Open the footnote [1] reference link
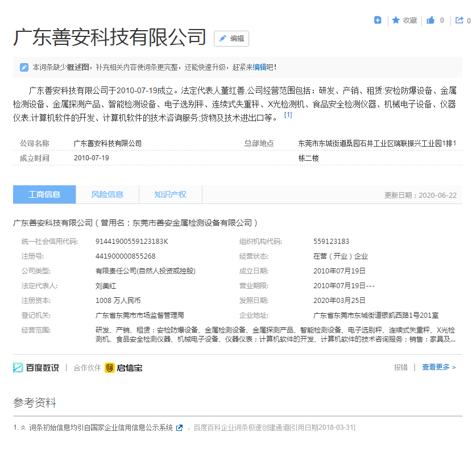The image size is (476, 457). (x=288, y=115)
